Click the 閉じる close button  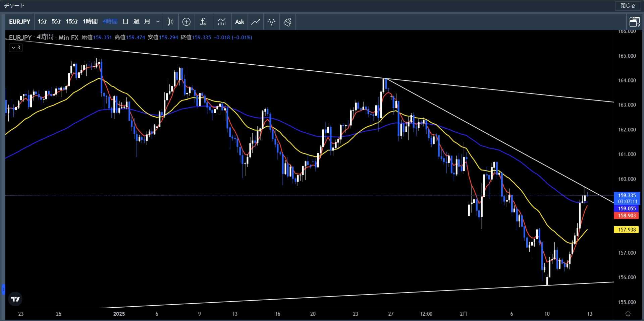(628, 6)
